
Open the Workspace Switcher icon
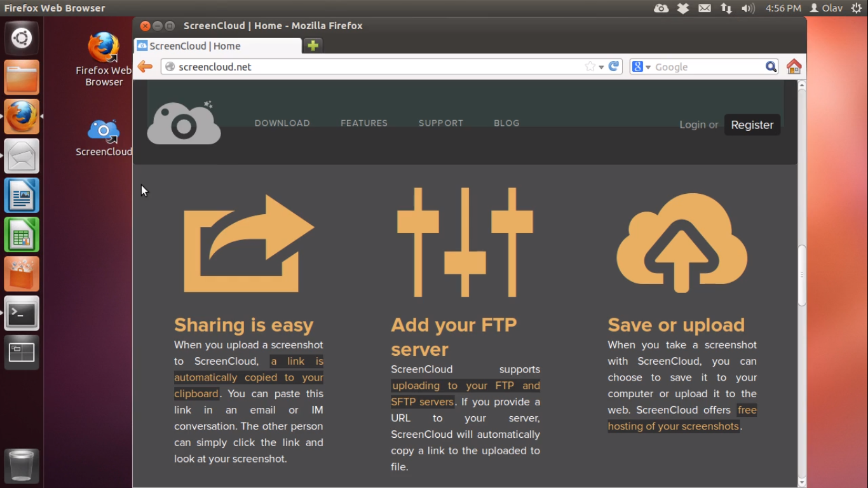pos(22,353)
